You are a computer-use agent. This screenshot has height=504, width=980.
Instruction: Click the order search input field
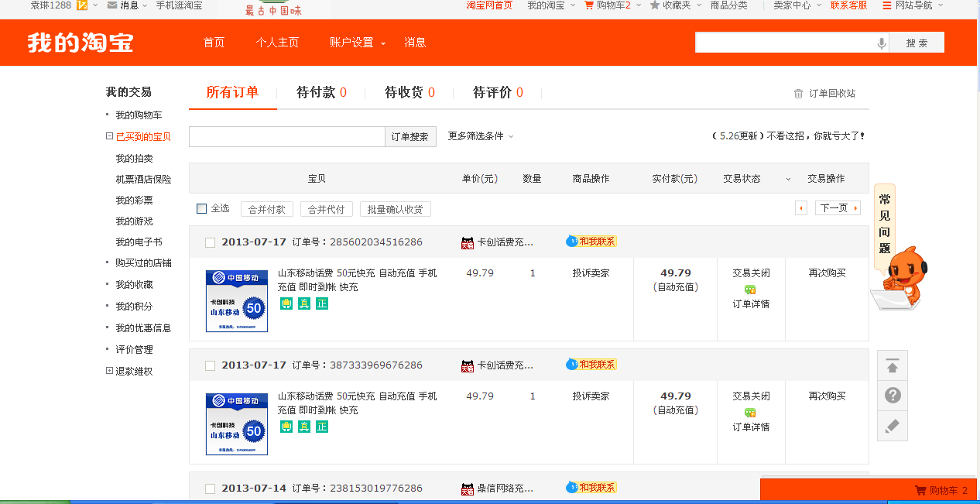[x=287, y=137]
